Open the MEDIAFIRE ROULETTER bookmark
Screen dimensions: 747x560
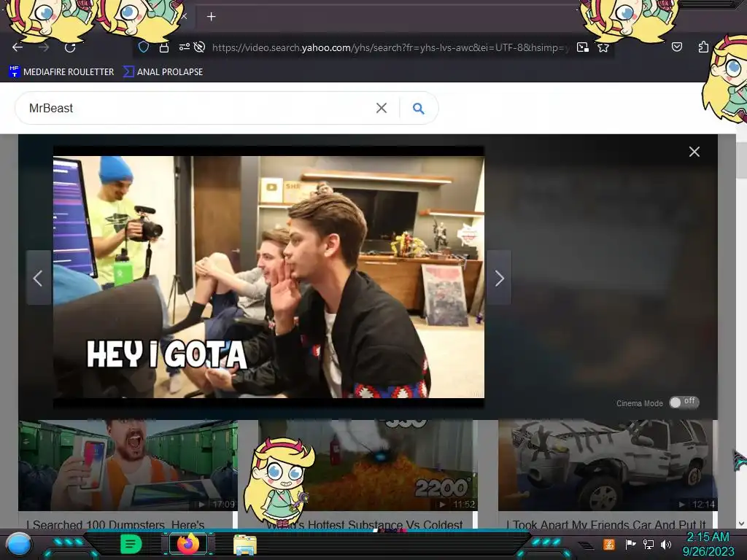click(x=61, y=72)
